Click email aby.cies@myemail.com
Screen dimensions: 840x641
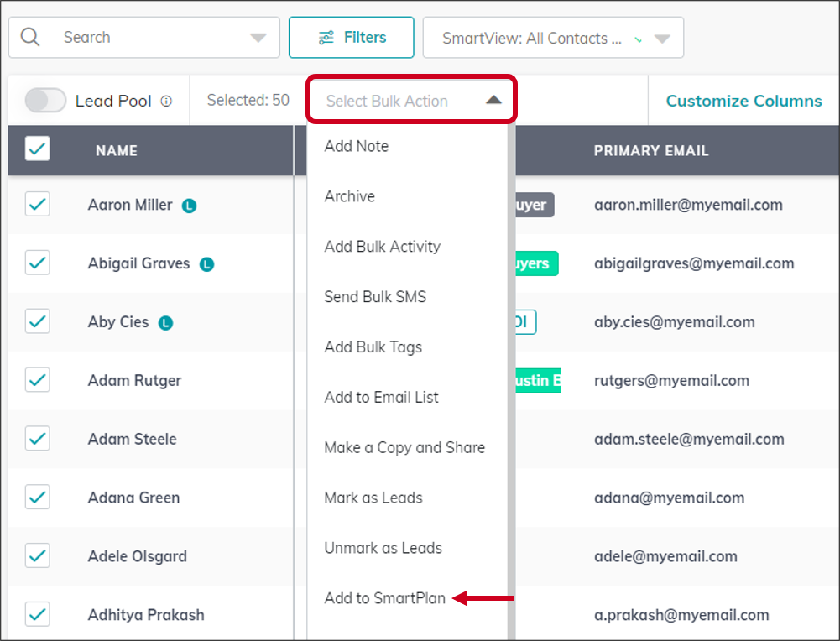675,322
